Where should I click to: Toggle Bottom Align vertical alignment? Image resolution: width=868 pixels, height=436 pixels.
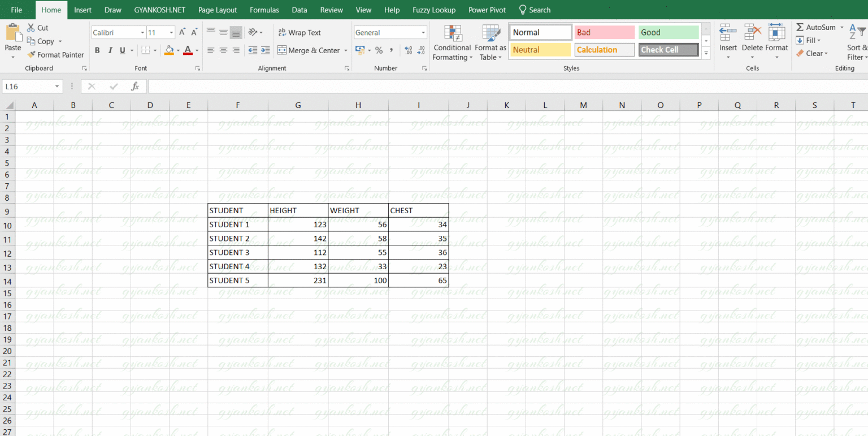click(236, 32)
